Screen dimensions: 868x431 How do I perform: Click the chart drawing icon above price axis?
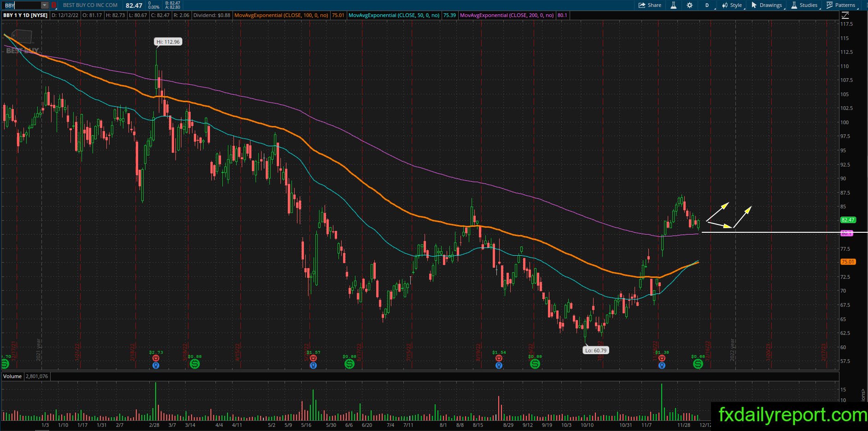[845, 15]
